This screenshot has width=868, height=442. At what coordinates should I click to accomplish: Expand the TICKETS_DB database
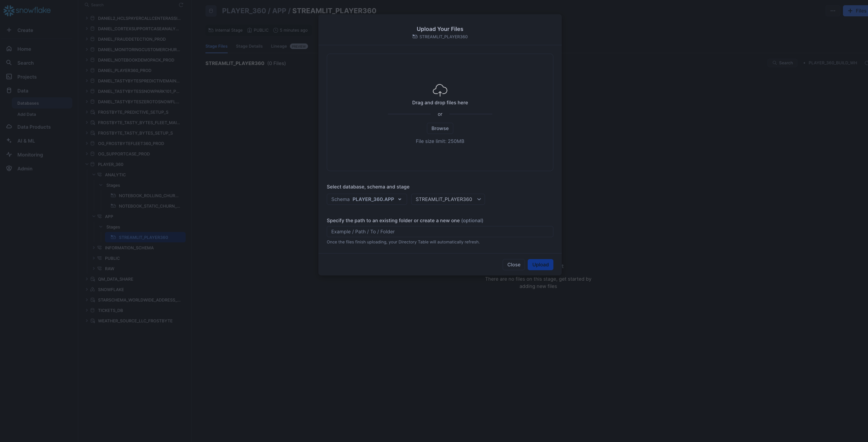(x=87, y=311)
